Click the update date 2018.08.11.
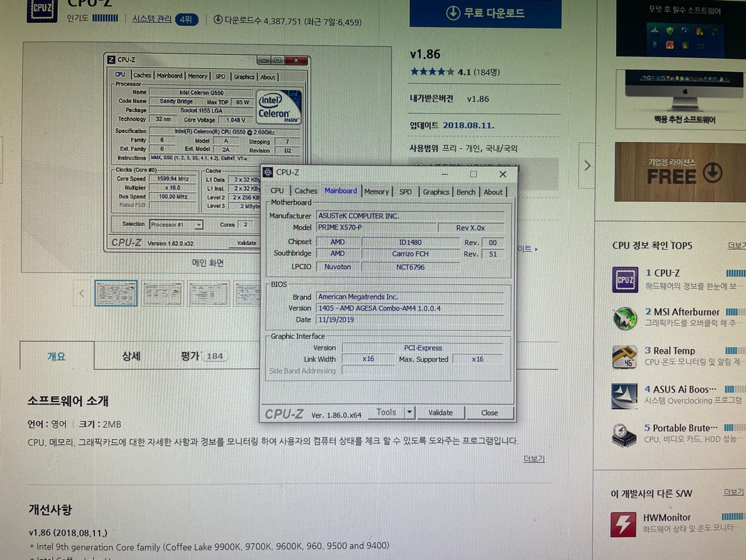The image size is (746, 560). pyautogui.click(x=468, y=125)
